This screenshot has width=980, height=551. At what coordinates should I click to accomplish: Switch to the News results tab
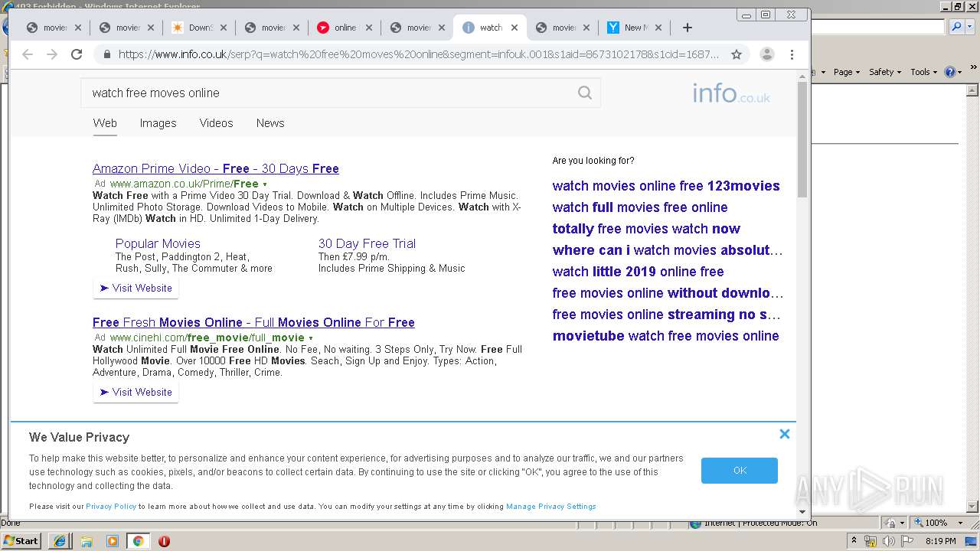point(270,123)
